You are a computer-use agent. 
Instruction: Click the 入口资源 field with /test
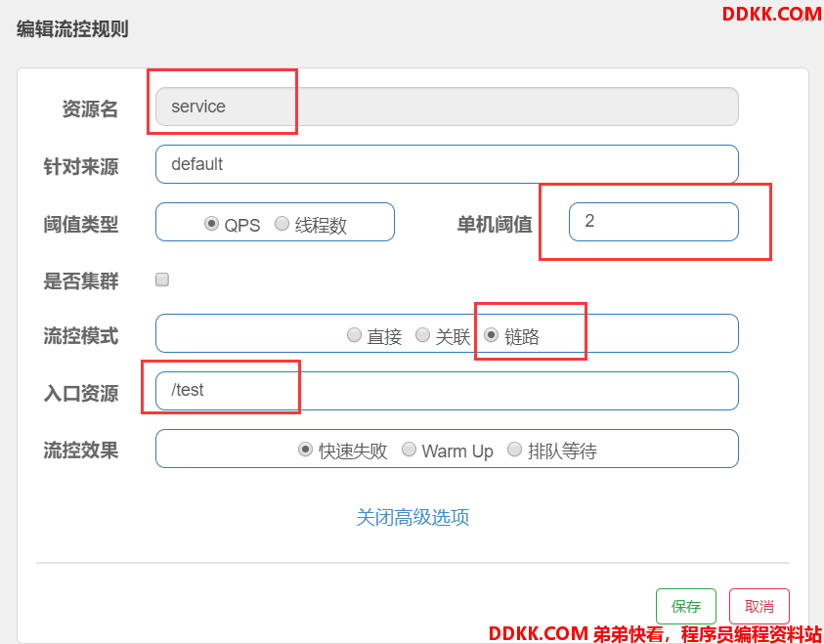click(x=447, y=391)
